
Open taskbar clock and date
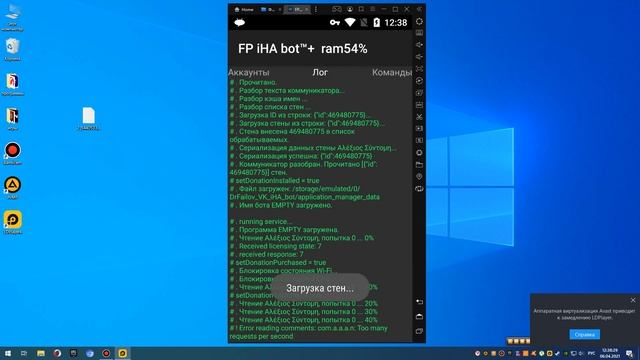610,353
